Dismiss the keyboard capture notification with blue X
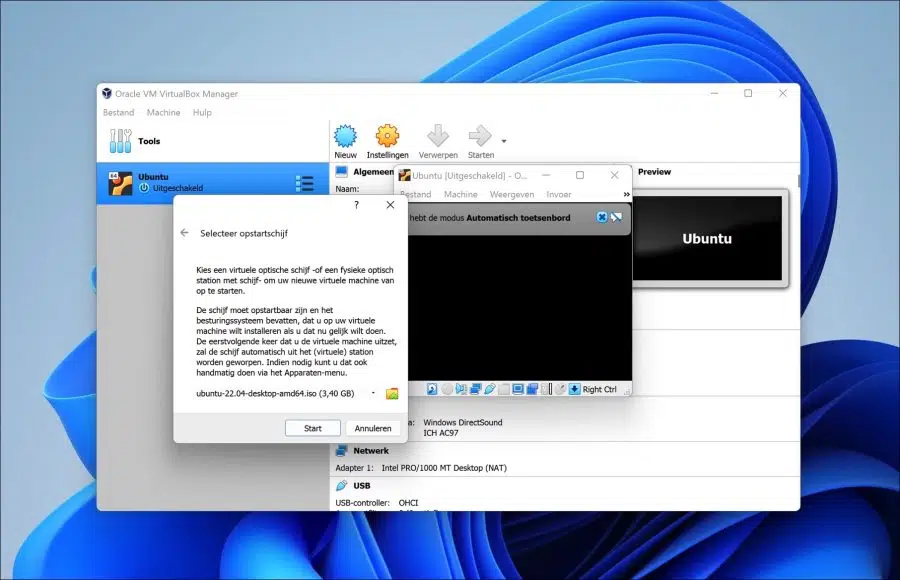 pyautogui.click(x=602, y=217)
